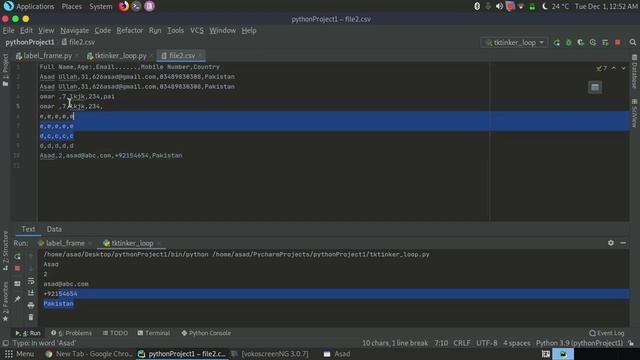Click UTF-8 file encoding selector

(x=487, y=343)
